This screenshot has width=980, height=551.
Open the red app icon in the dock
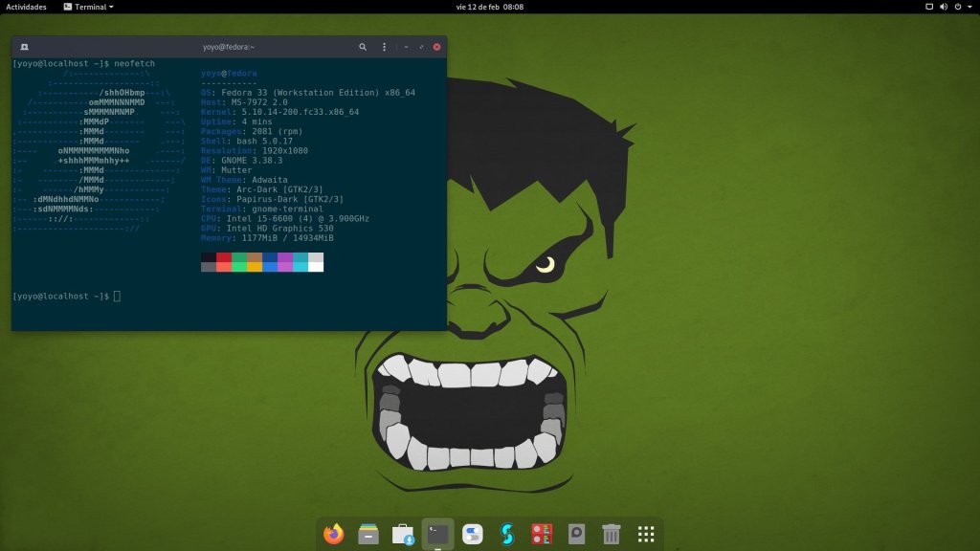coord(542,534)
